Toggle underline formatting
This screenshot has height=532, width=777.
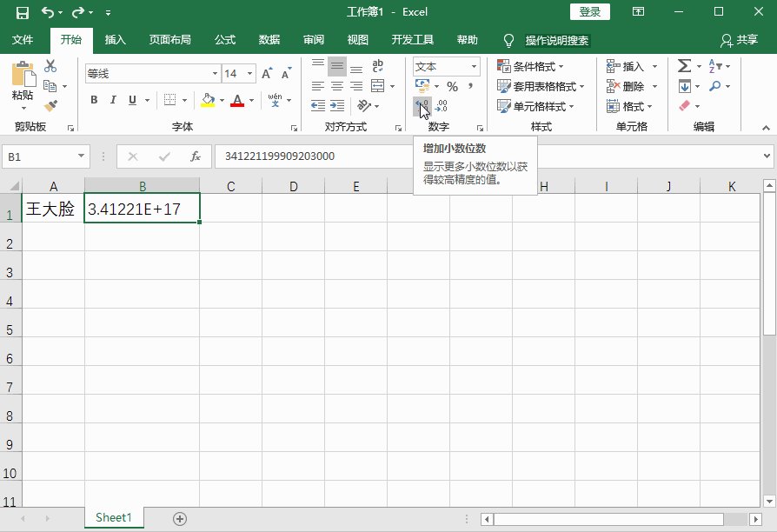coord(132,100)
